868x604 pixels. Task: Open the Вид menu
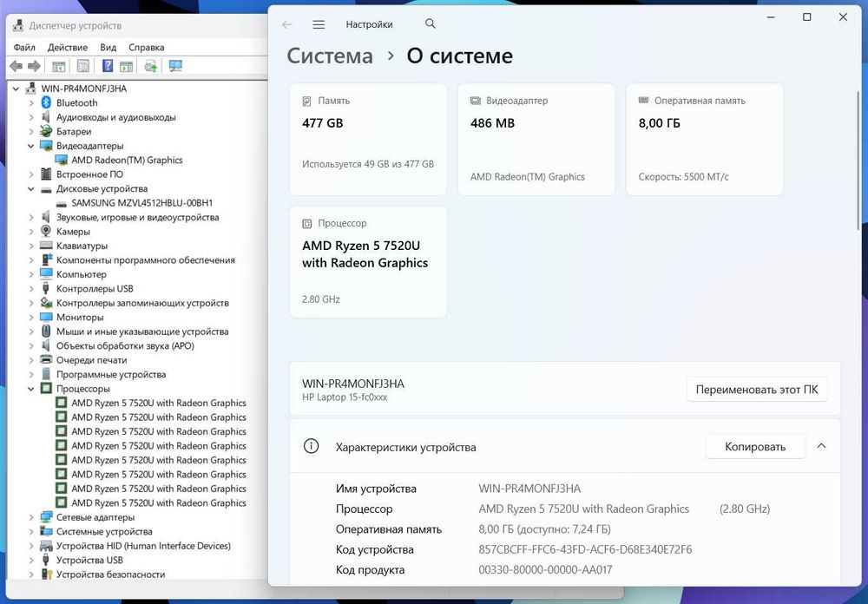[x=108, y=47]
